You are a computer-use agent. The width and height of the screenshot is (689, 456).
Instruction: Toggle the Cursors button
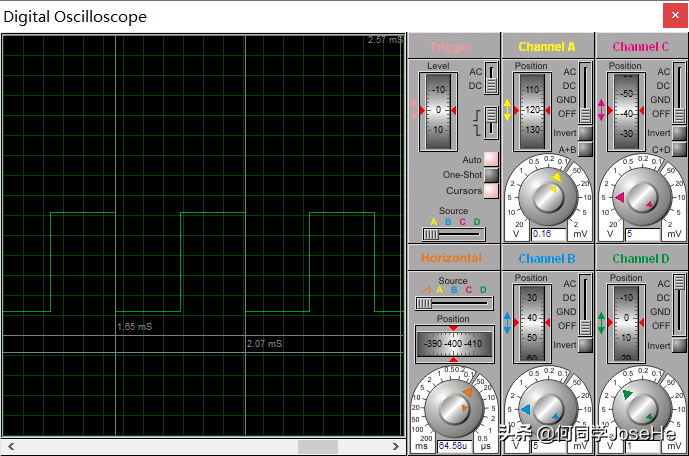(x=491, y=190)
